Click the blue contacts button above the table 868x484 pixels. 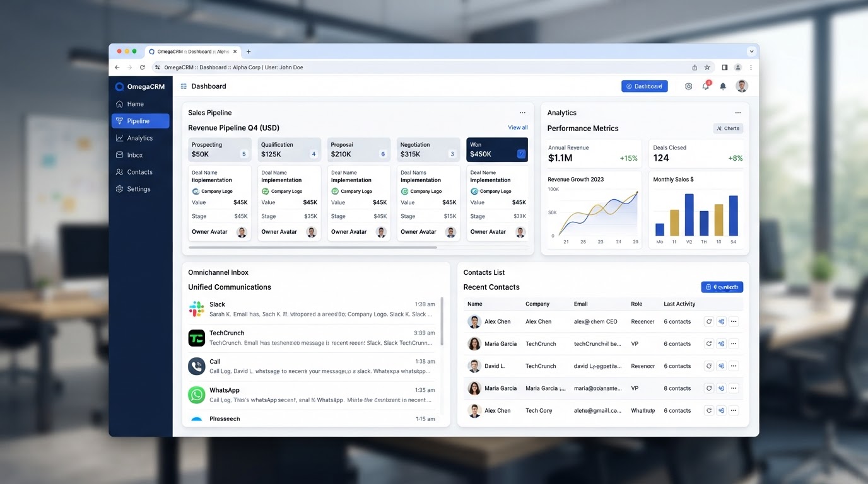(722, 287)
